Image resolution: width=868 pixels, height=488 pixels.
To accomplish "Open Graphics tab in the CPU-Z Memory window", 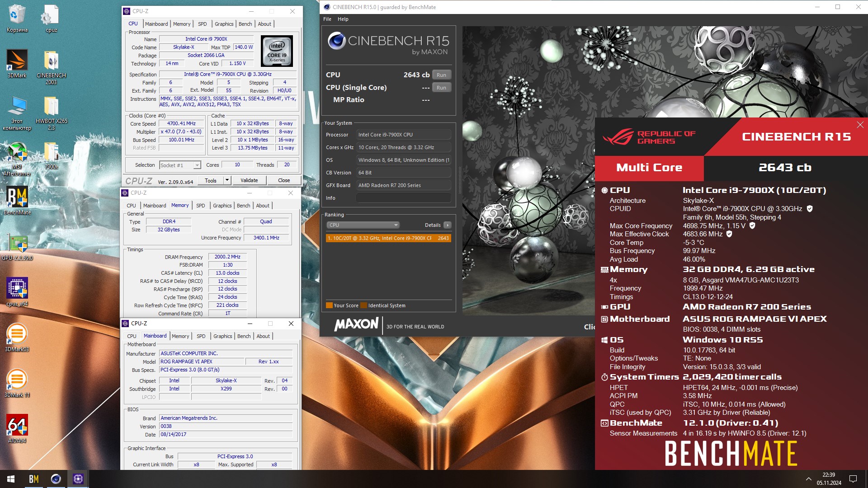I will point(222,206).
